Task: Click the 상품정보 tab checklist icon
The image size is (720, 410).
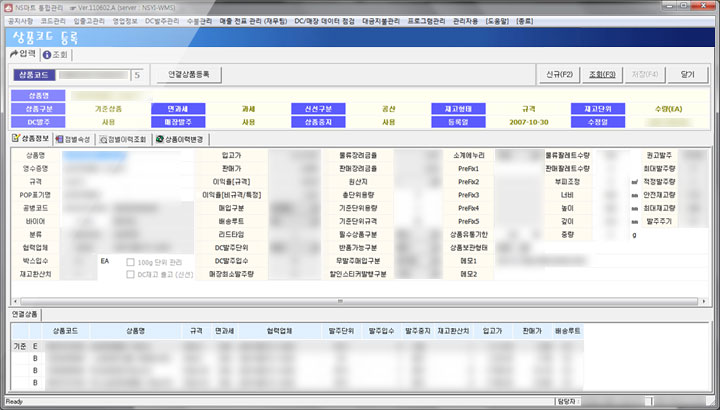Action: tap(16, 138)
